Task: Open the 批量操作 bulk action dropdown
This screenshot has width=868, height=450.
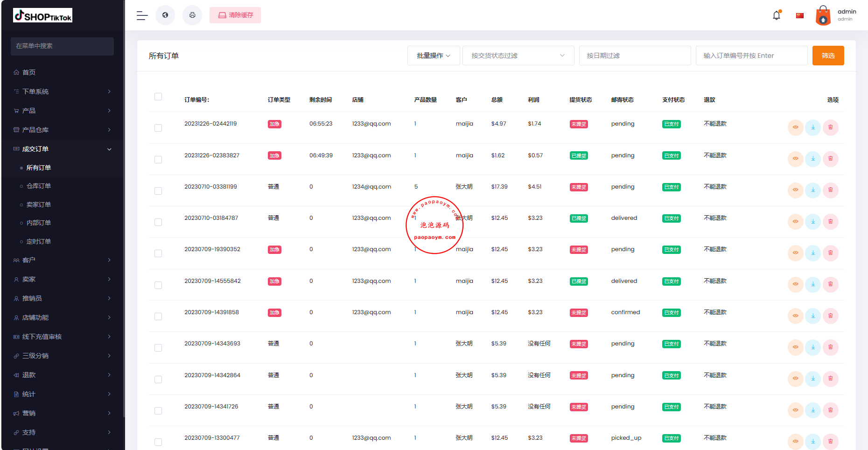Action: [x=434, y=56]
